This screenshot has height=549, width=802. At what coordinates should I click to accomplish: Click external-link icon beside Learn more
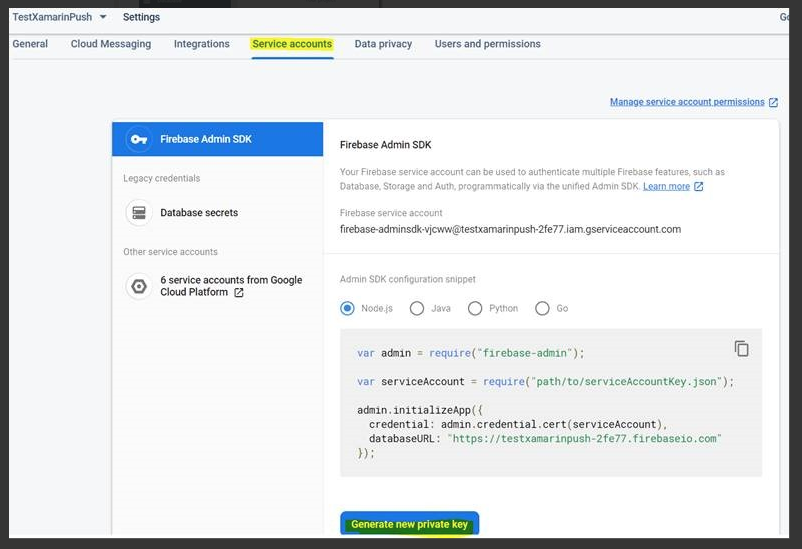click(699, 187)
